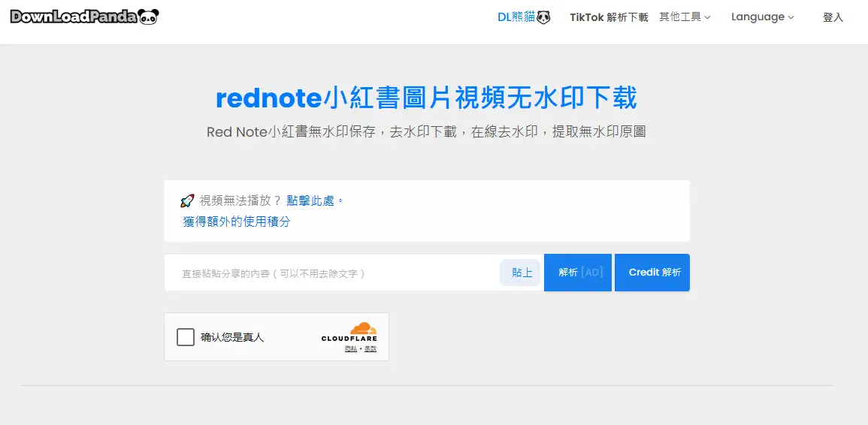The width and height of the screenshot is (868, 425).
Task: Click the Red Note小紅書無水印保存 subtitle text
Action: tap(426, 131)
